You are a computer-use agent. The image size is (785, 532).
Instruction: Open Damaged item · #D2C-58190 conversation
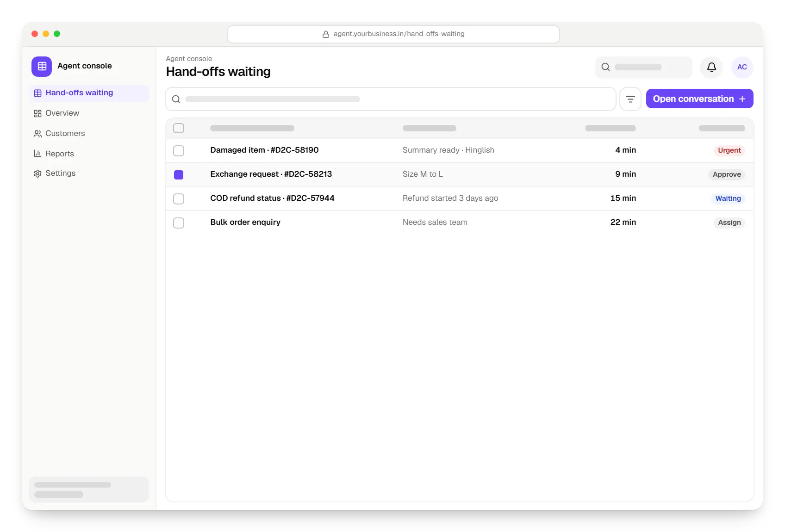[x=264, y=150]
